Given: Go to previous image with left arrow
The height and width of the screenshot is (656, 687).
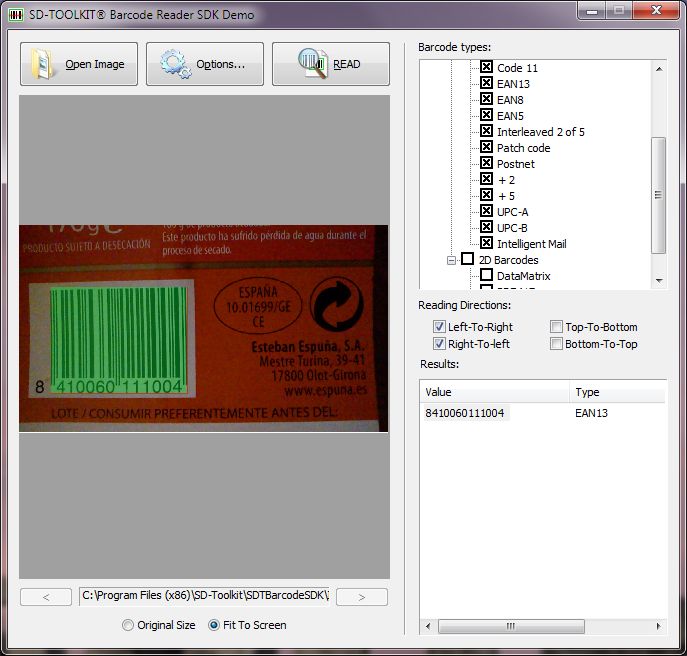Looking at the screenshot, I should (x=46, y=597).
